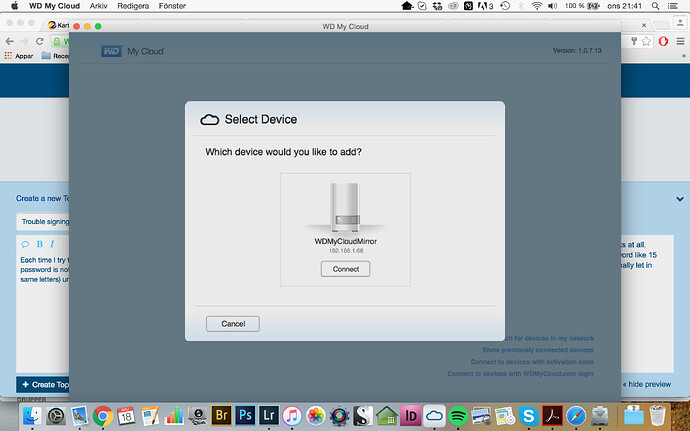Click the WD My Cloud Dock icon
The image size is (690, 431).
[434, 415]
